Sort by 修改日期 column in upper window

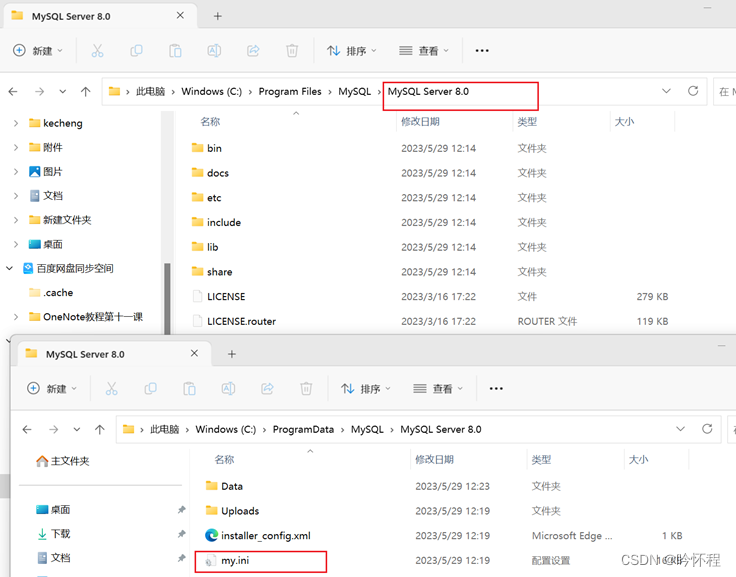pyautogui.click(x=420, y=122)
